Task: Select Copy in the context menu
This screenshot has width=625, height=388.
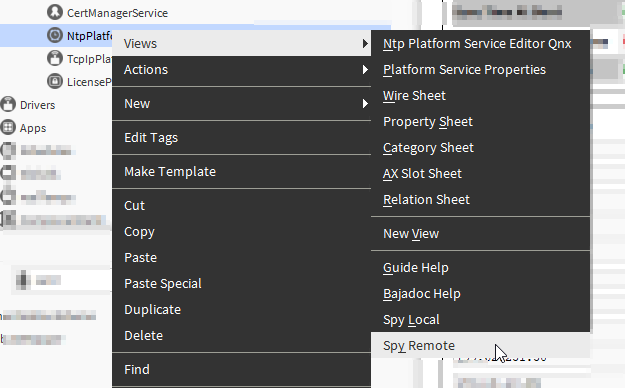Action: 242,232
